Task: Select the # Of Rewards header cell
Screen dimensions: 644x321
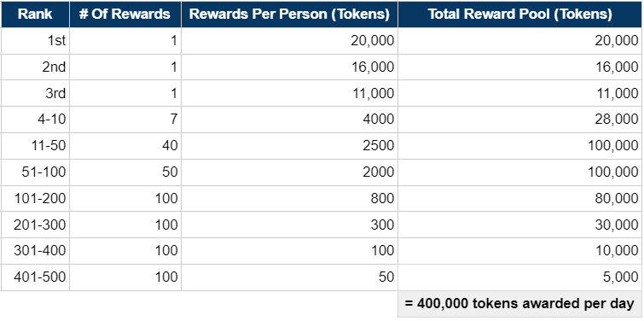Action: click(x=125, y=15)
